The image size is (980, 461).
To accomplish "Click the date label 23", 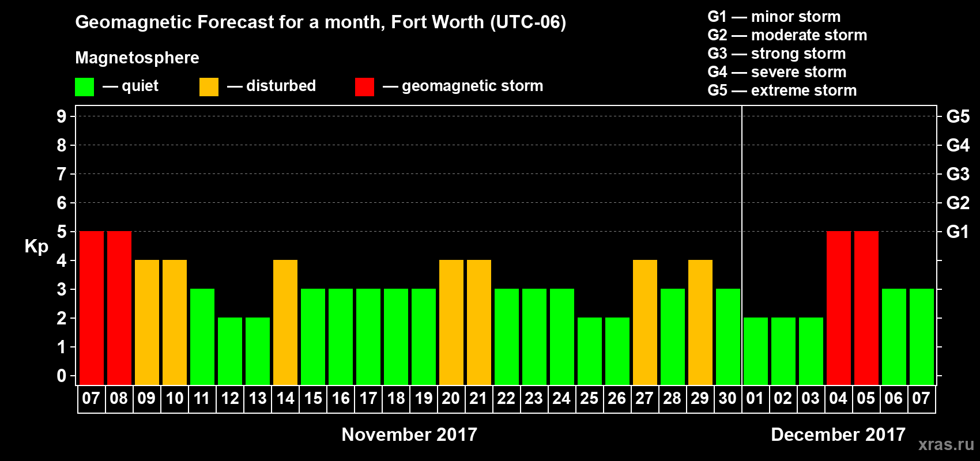I will pos(534,398).
